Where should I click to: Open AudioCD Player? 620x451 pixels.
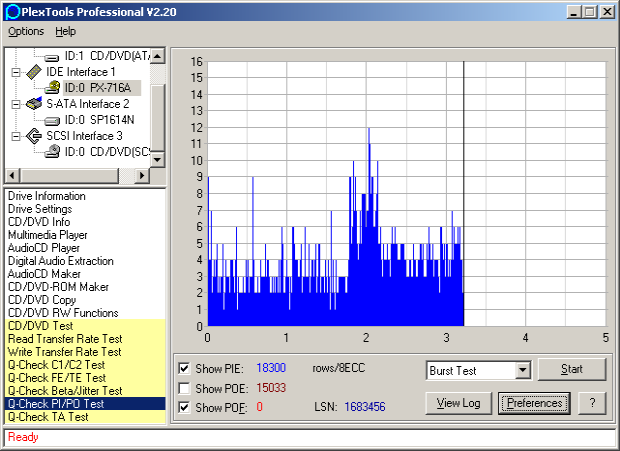coord(44,248)
